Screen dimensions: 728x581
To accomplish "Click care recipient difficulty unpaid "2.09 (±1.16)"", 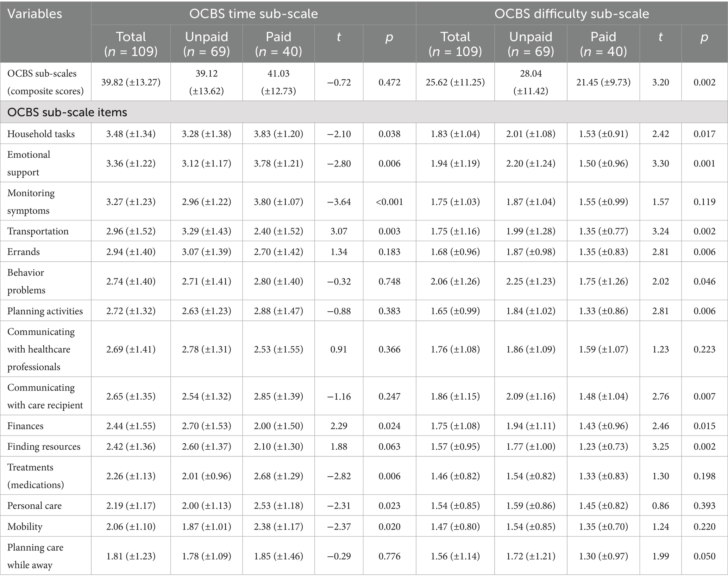I will (531, 396).
